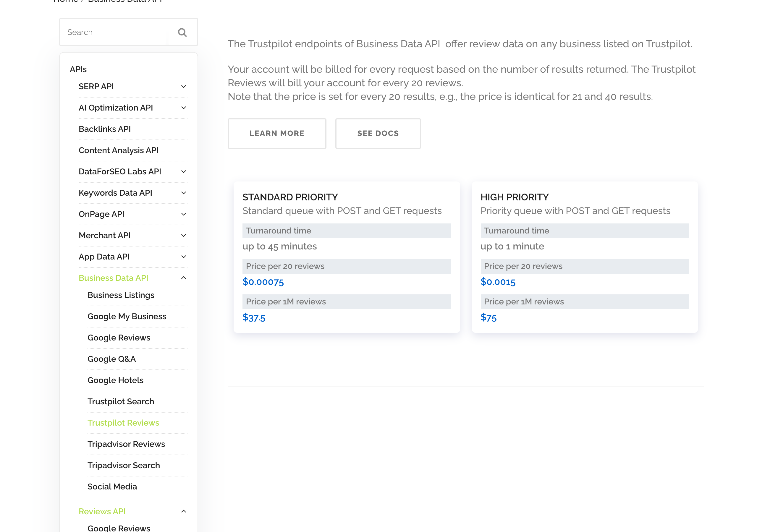Viewport: 757px width, 532px height.
Task: Click the HIGH PRIORITY heading
Action: 515,197
